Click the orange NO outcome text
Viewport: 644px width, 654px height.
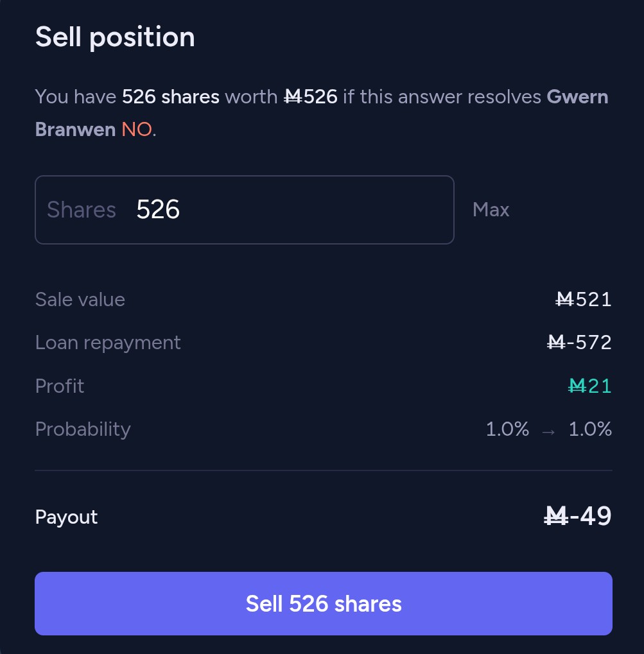coord(136,130)
